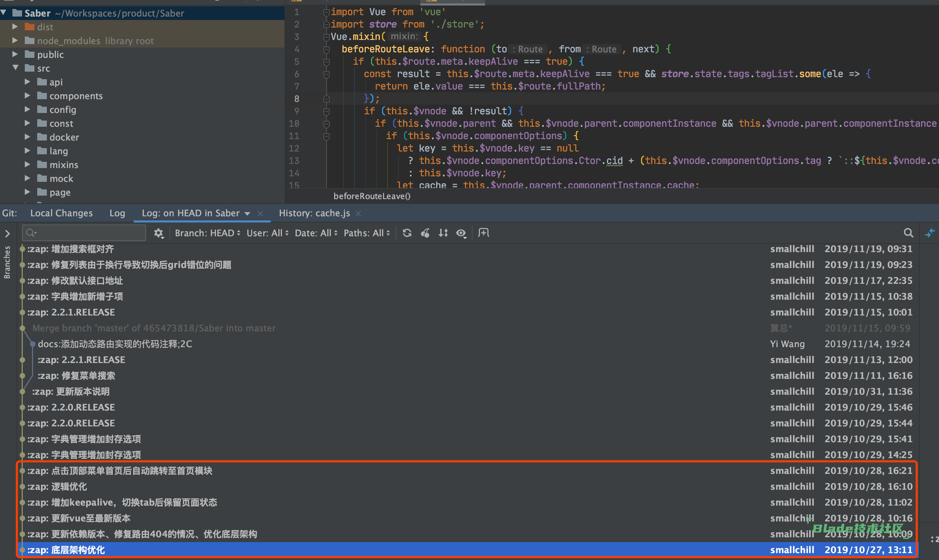Select the api folder in the tree
Image resolution: width=939 pixels, height=560 pixels.
56,82
